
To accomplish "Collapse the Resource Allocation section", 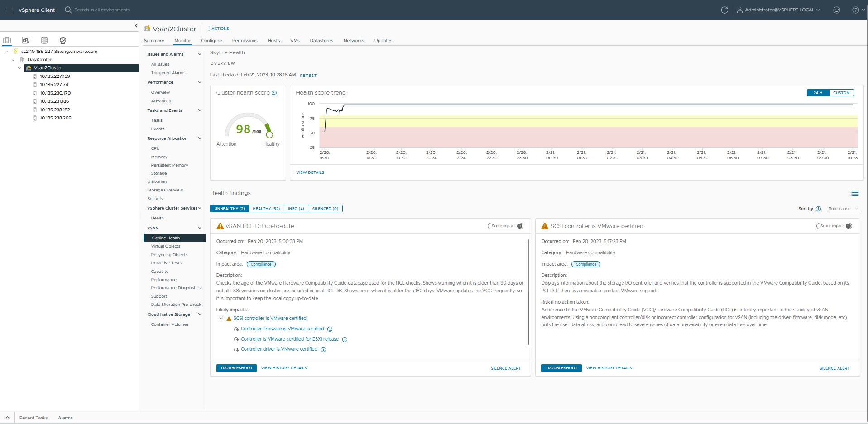I will click(x=200, y=138).
